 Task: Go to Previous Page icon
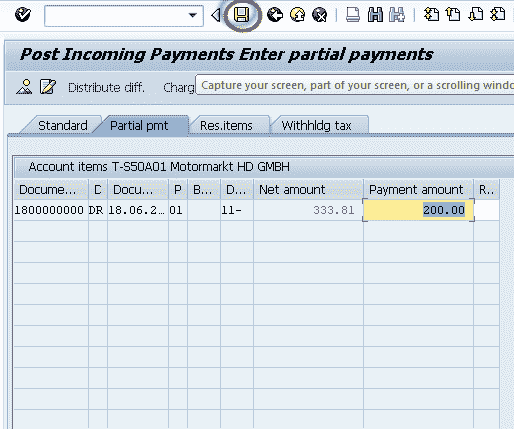[x=453, y=15]
